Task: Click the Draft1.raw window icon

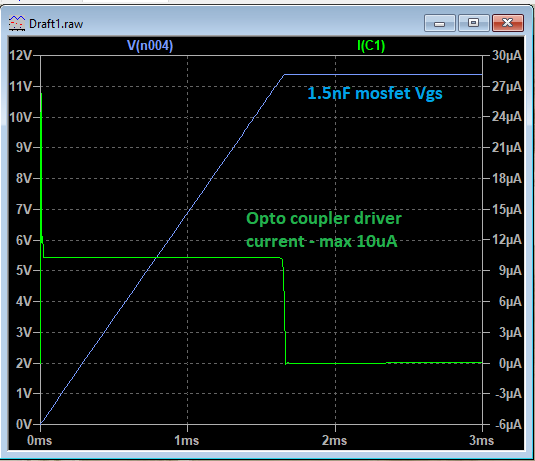Action: [x=17, y=24]
